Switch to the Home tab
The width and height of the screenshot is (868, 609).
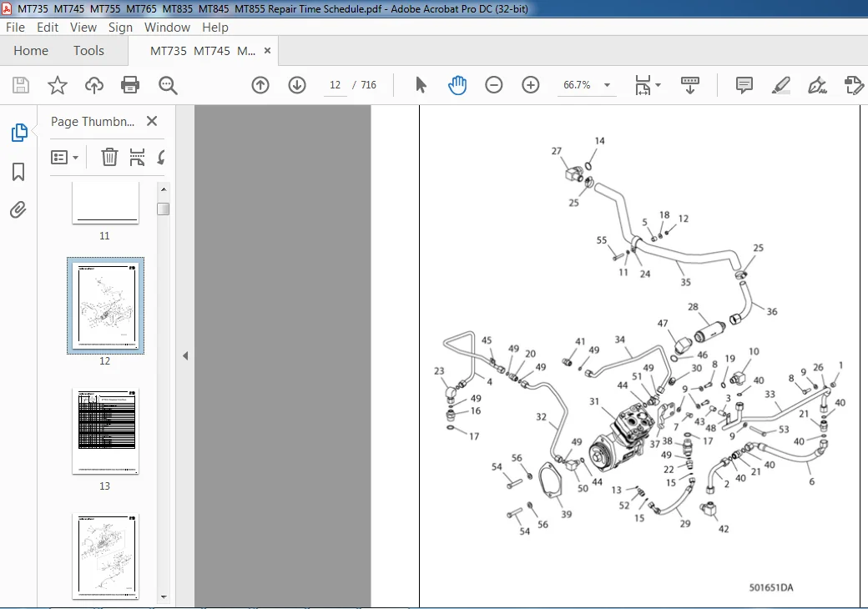(x=31, y=51)
